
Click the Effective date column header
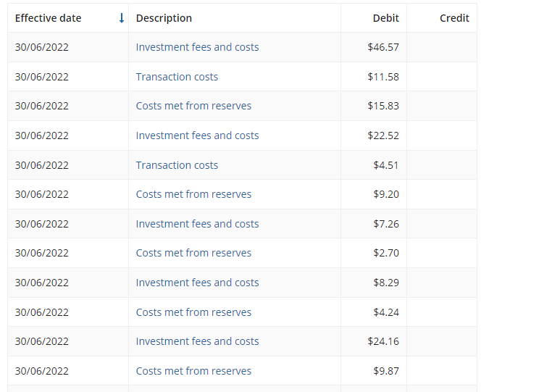point(49,18)
